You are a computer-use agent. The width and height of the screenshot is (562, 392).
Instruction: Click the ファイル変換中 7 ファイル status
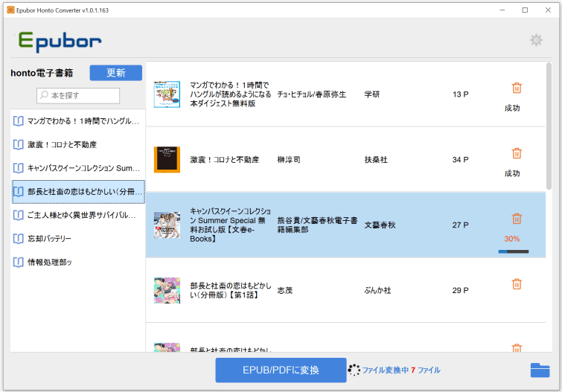coord(401,370)
